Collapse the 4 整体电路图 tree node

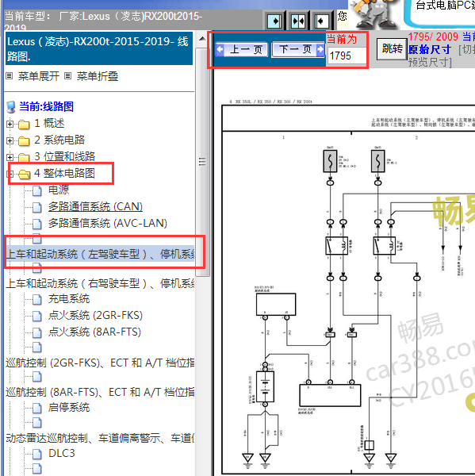pos(10,174)
